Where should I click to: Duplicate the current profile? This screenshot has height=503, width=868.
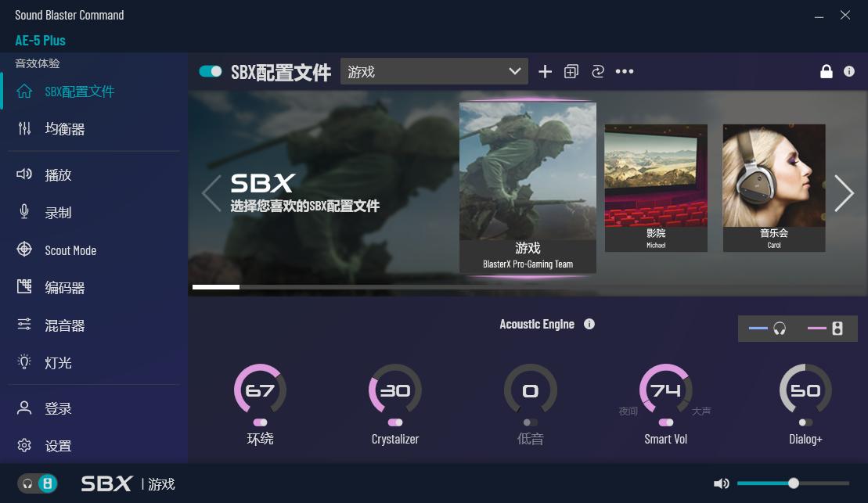571,71
